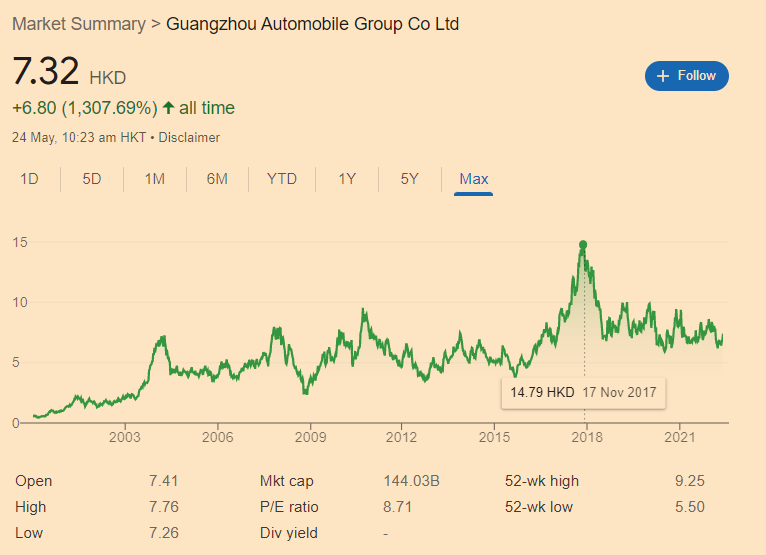766x555 pixels.
Task: Click the 2003 label on the time axis
Action: tap(125, 437)
